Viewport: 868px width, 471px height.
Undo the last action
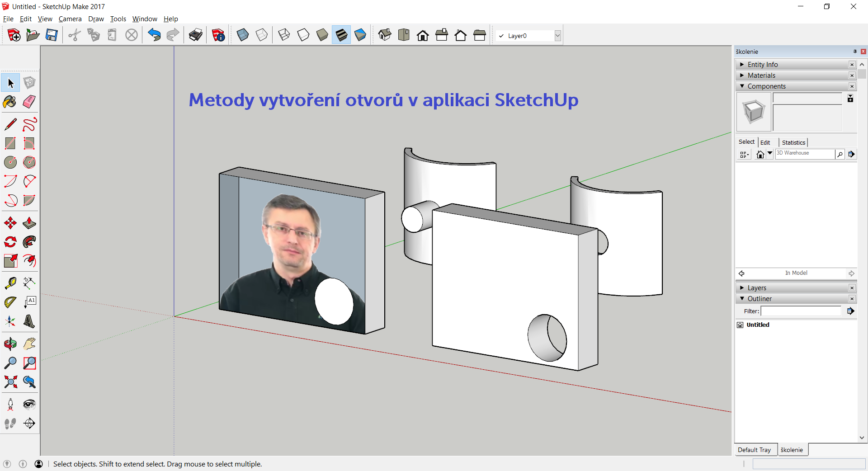click(x=154, y=35)
